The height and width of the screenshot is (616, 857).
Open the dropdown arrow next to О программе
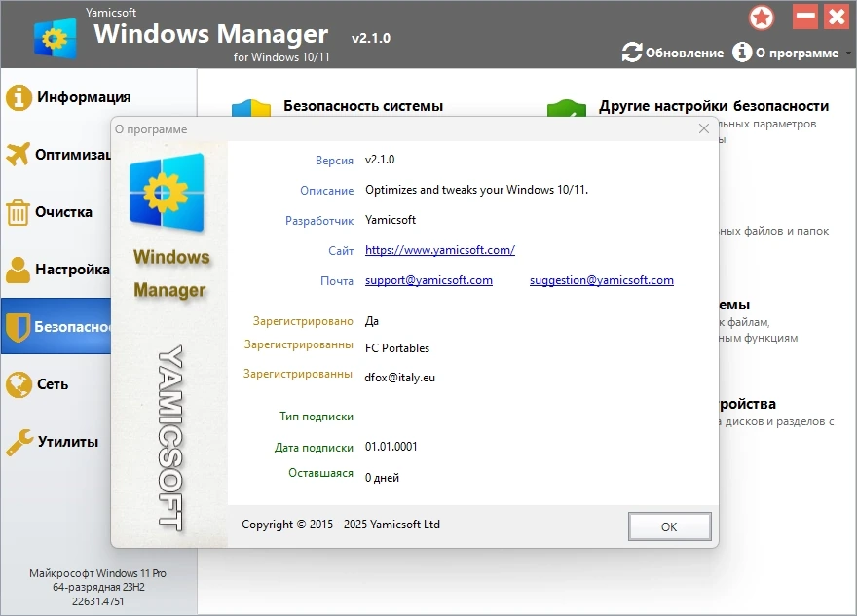click(x=848, y=53)
